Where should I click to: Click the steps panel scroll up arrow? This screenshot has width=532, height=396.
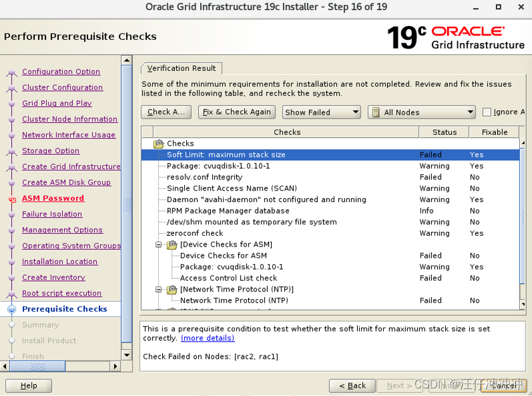click(x=127, y=60)
